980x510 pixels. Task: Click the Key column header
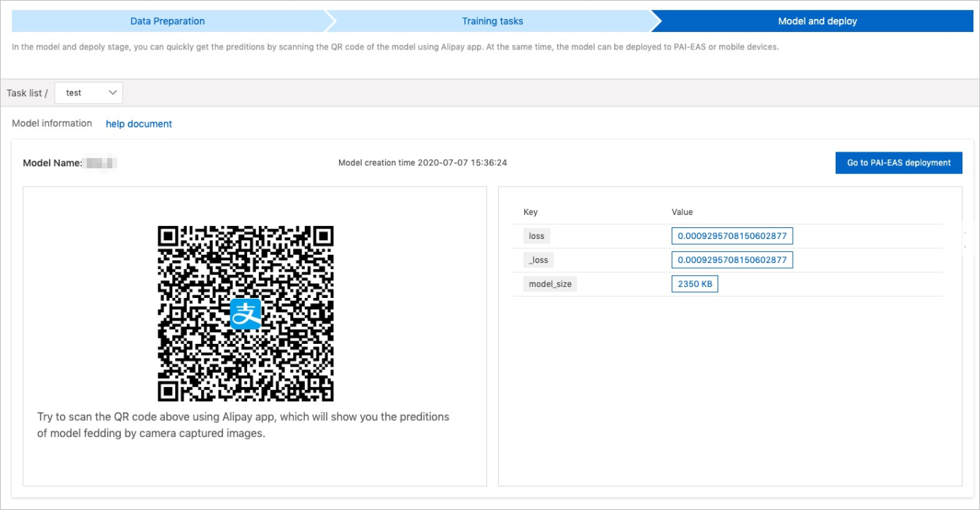point(530,212)
